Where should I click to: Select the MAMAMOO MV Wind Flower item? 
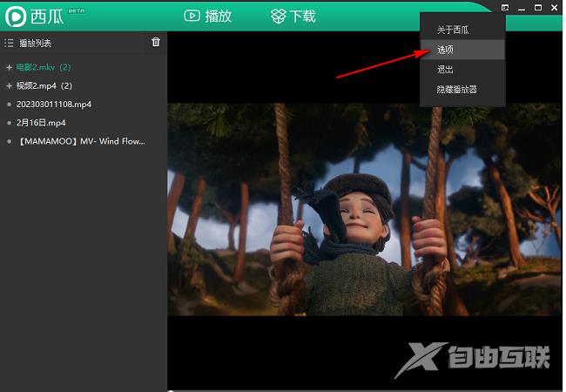coord(81,140)
